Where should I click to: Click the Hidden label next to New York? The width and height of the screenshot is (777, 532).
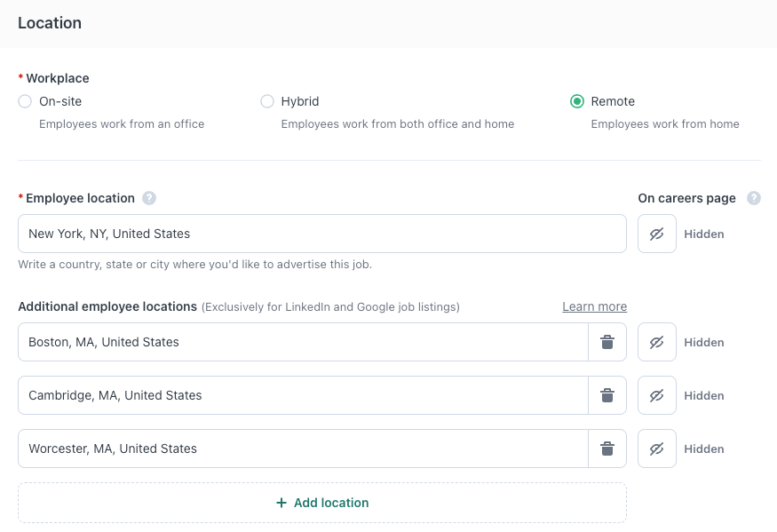click(x=704, y=234)
